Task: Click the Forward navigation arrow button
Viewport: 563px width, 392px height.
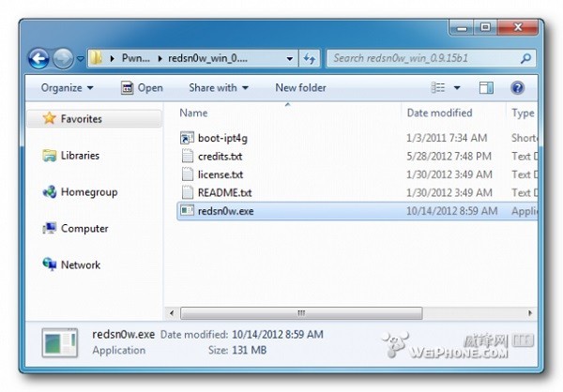Action: coord(63,58)
